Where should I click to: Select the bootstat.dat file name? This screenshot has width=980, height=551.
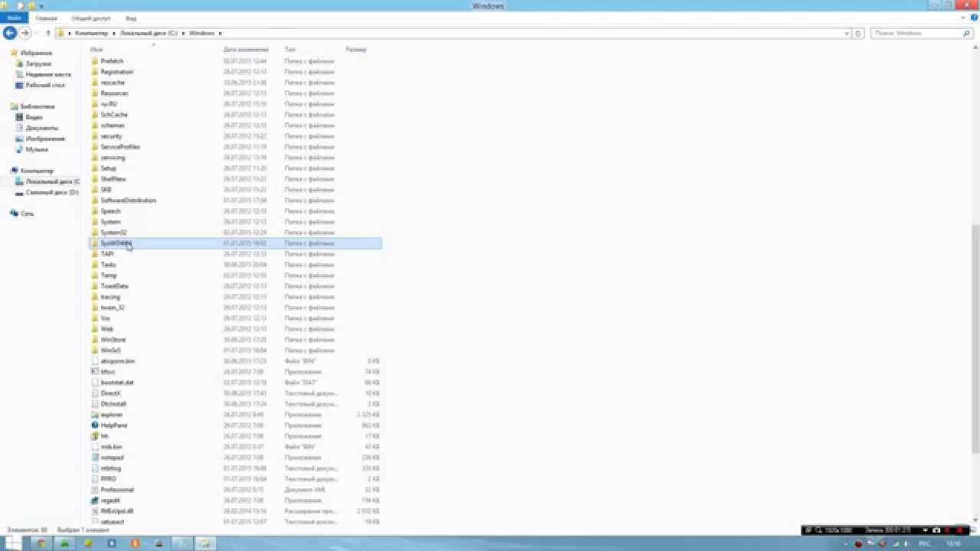(117, 383)
